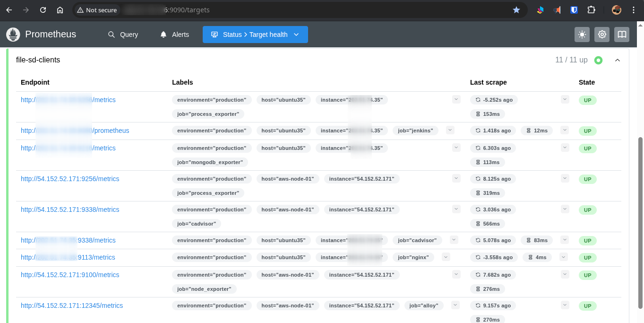Open the prometheus endpoint link for jenkins

tap(75, 131)
